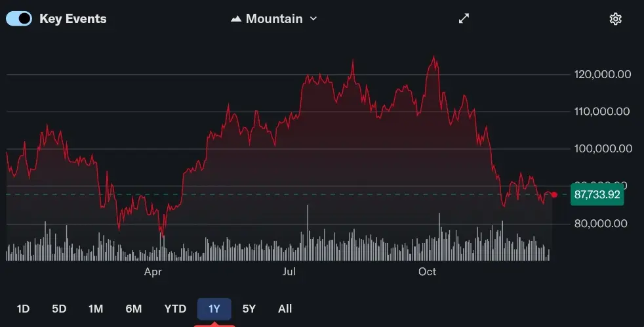Click the green 87,733.92 price label
644x327 pixels.
point(597,194)
